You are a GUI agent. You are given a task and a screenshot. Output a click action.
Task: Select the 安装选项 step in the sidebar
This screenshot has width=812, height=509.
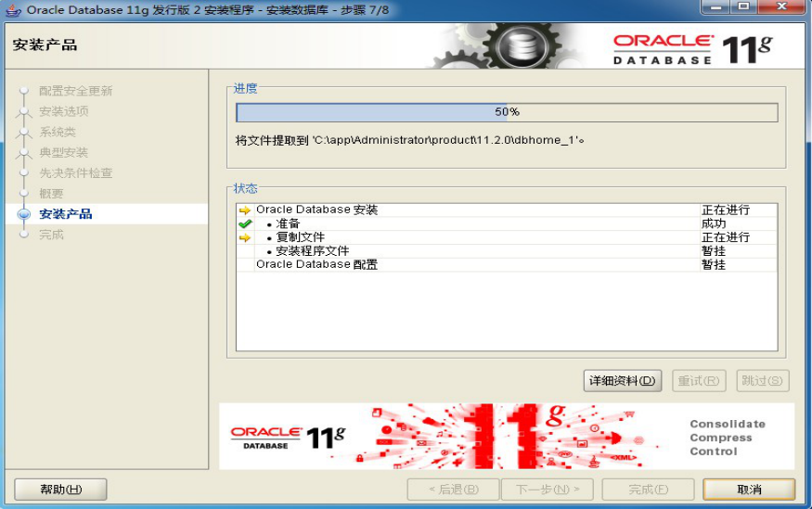pyautogui.click(x=64, y=111)
